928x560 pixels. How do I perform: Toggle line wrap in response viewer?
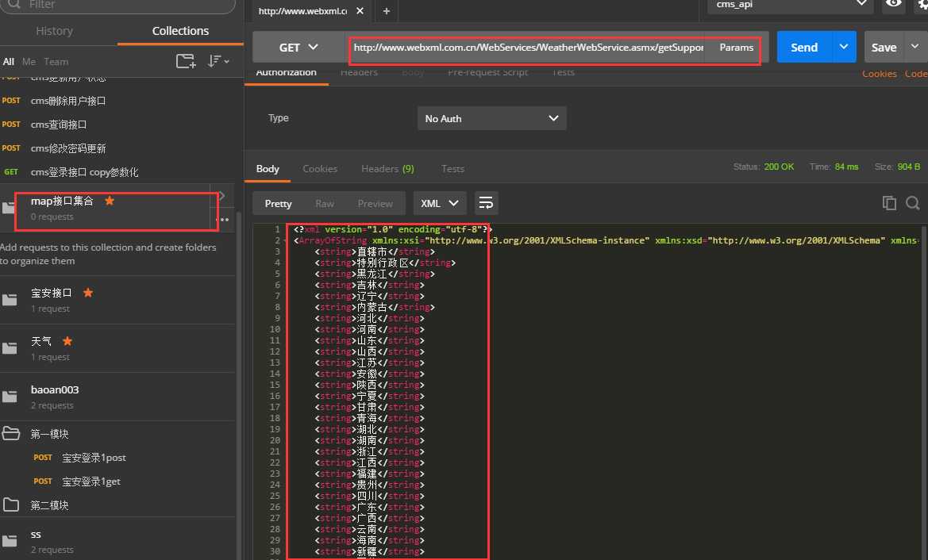486,203
